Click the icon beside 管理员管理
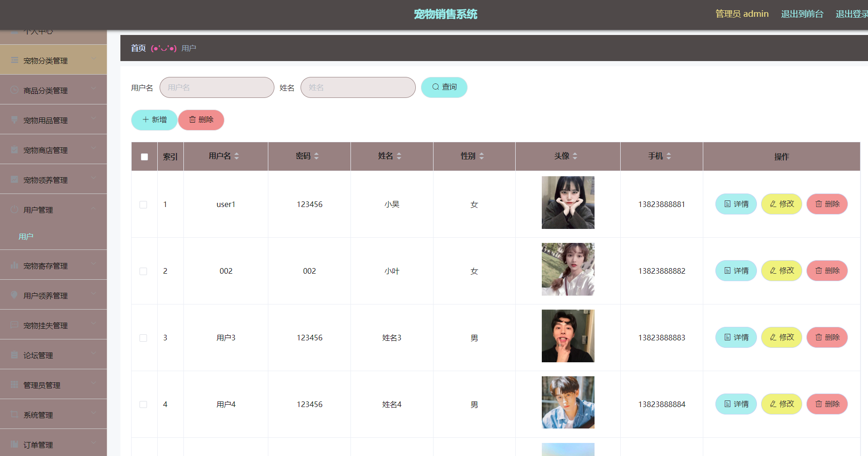868x456 pixels. tap(14, 385)
